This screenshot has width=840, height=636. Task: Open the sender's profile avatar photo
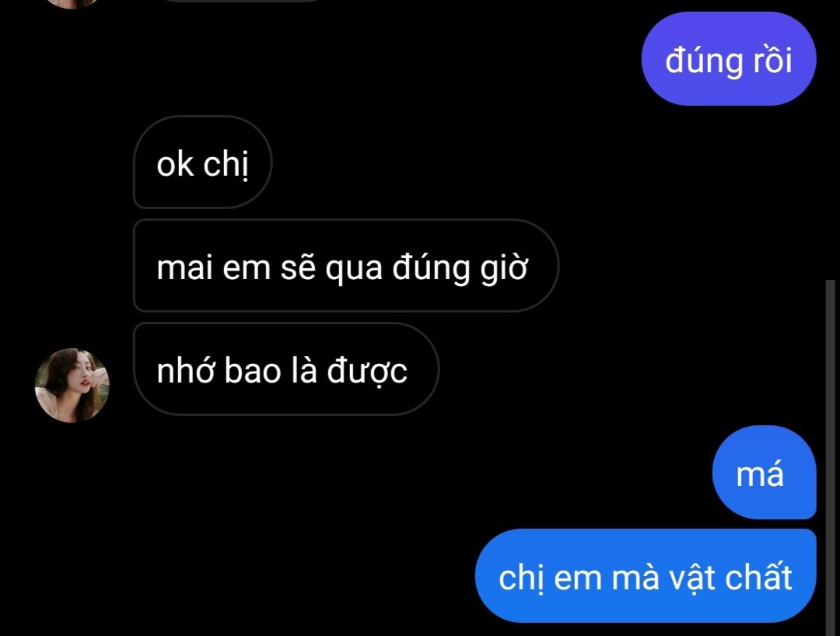[x=72, y=386]
